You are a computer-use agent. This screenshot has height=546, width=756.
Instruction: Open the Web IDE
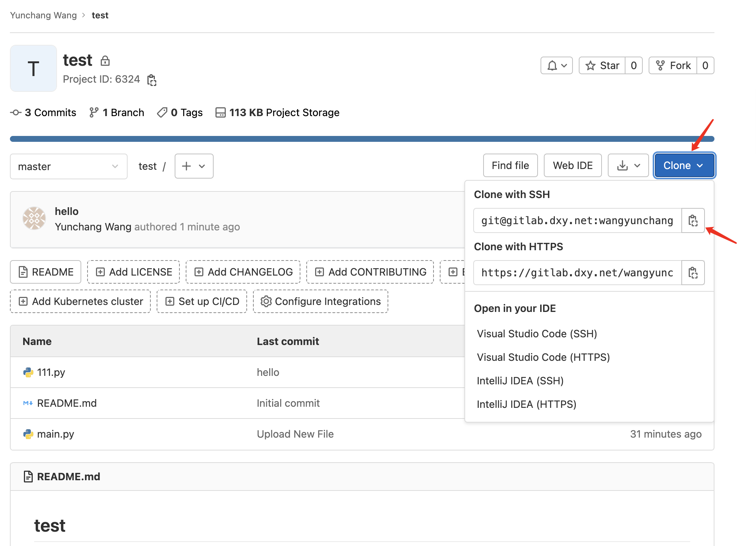click(x=573, y=165)
